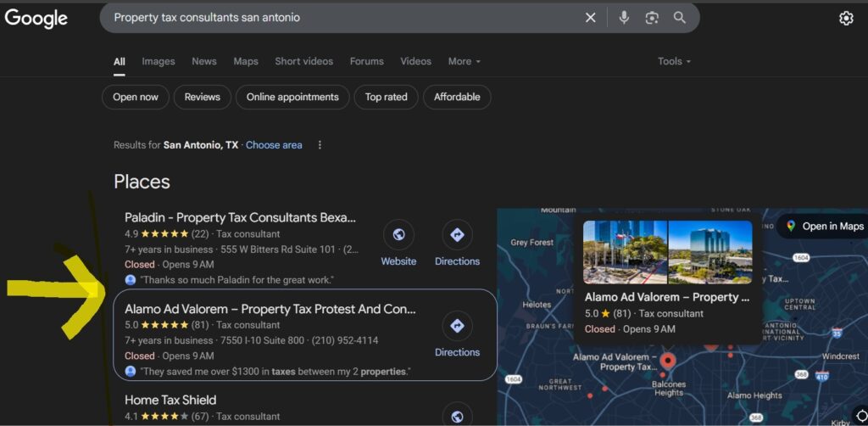Open Alamo Ad Valorem building photo left

(x=625, y=252)
